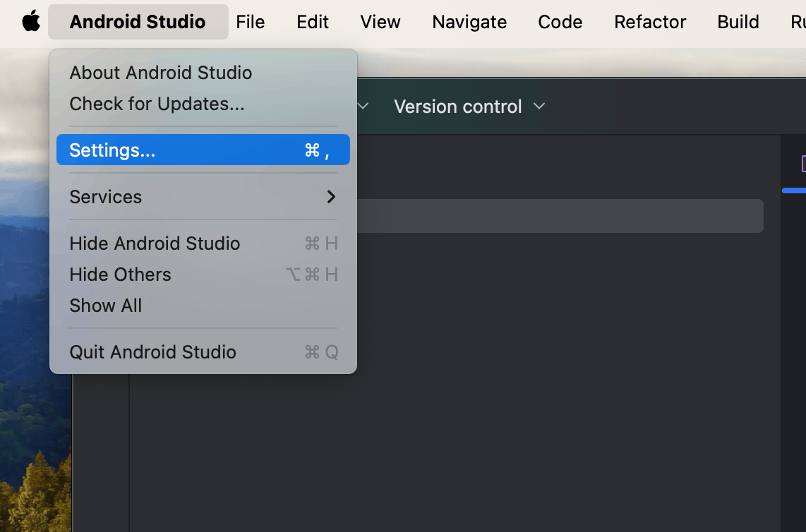Open the Apple menu
This screenshot has width=806, height=532.
click(x=31, y=22)
